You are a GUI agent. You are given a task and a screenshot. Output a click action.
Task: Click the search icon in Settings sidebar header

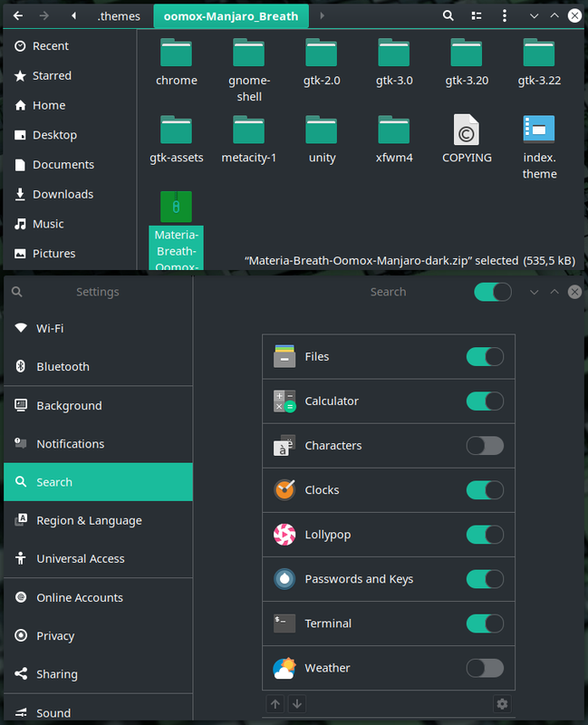click(16, 292)
